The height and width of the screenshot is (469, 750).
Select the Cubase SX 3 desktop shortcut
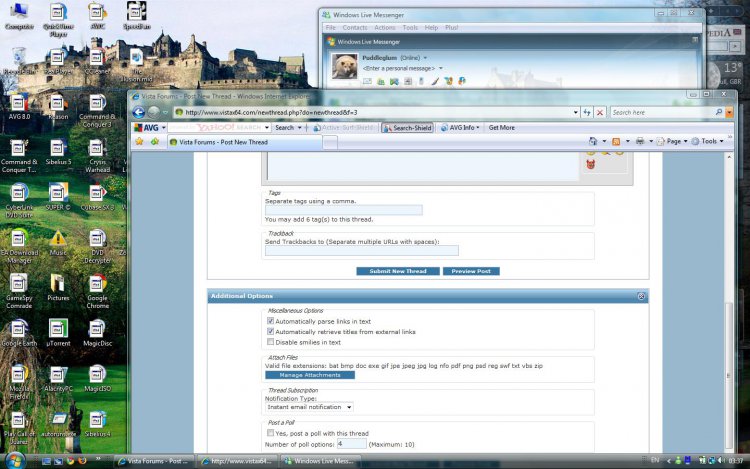(x=97, y=197)
